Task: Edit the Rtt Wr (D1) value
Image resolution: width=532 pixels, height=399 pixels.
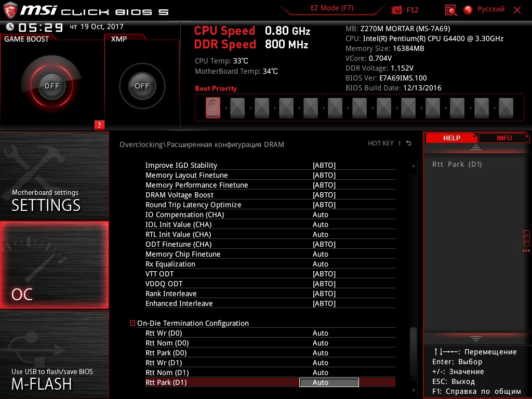Action: pos(320,363)
